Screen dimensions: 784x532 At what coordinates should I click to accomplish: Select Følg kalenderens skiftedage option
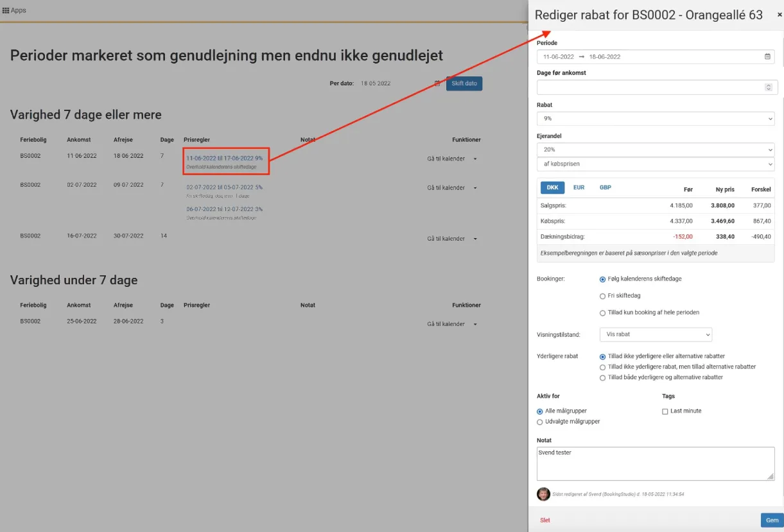tap(602, 279)
